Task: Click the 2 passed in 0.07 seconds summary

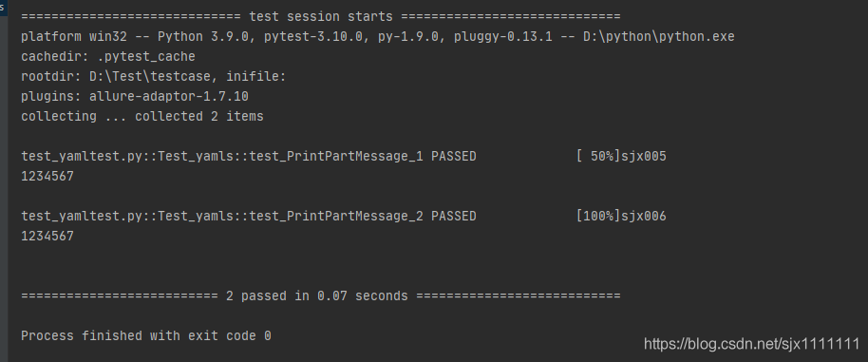Action: tap(316, 295)
